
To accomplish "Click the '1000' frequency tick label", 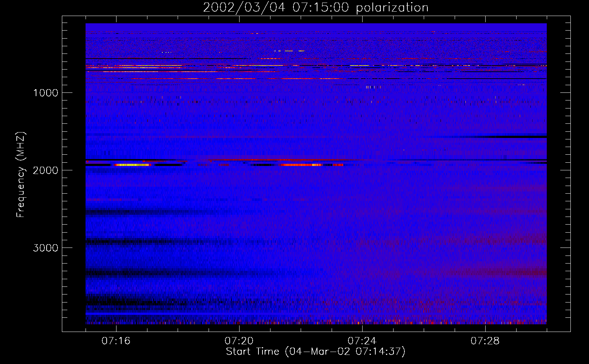I will pyautogui.click(x=46, y=93).
